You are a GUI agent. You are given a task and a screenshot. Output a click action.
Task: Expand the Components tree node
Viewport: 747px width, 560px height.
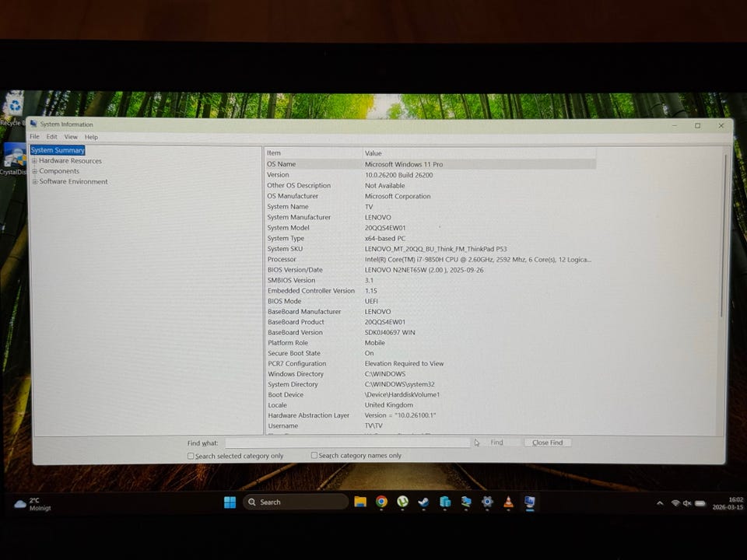point(34,171)
